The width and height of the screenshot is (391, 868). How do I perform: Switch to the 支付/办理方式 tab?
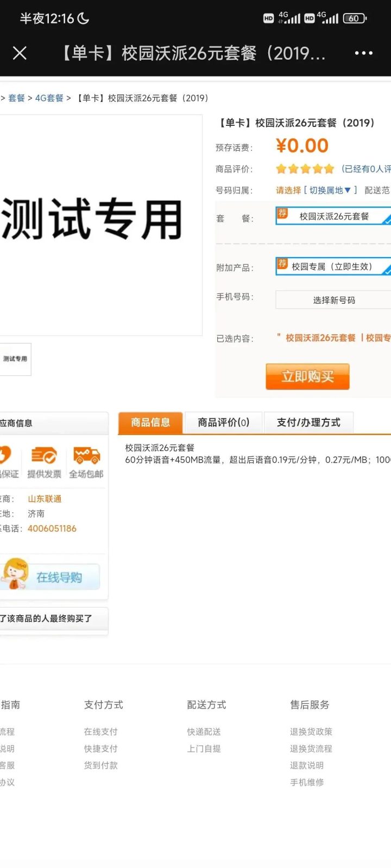[x=308, y=423]
